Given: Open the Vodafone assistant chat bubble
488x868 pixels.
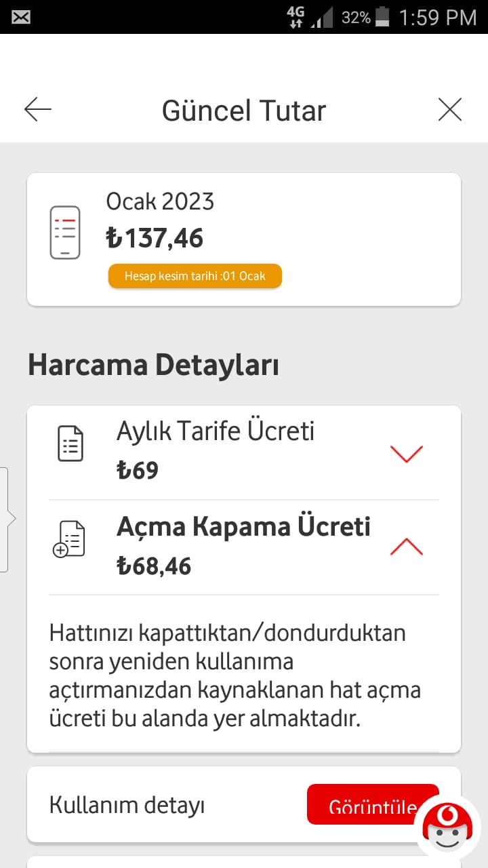Looking at the screenshot, I should point(448,829).
